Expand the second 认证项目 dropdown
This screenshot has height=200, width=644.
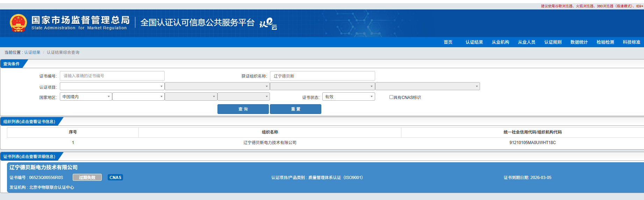coord(217,86)
